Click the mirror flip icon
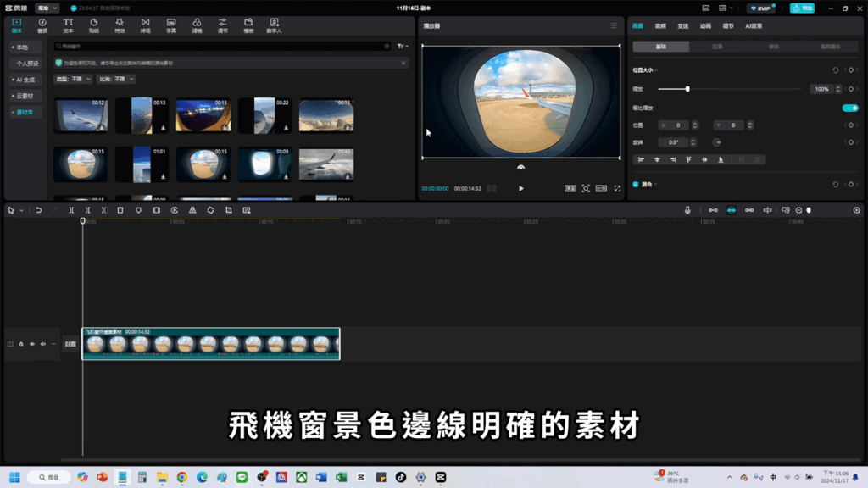Image resolution: width=868 pixels, height=488 pixels. pyautogui.click(x=192, y=210)
